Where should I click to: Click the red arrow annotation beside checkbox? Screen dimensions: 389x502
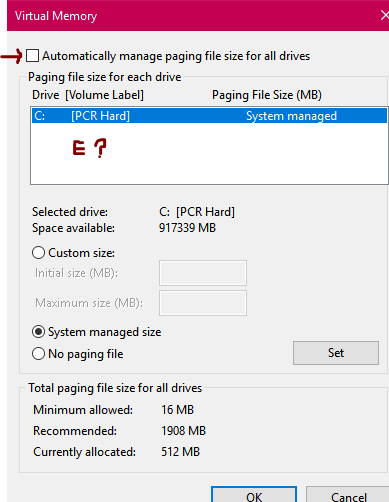point(11,56)
